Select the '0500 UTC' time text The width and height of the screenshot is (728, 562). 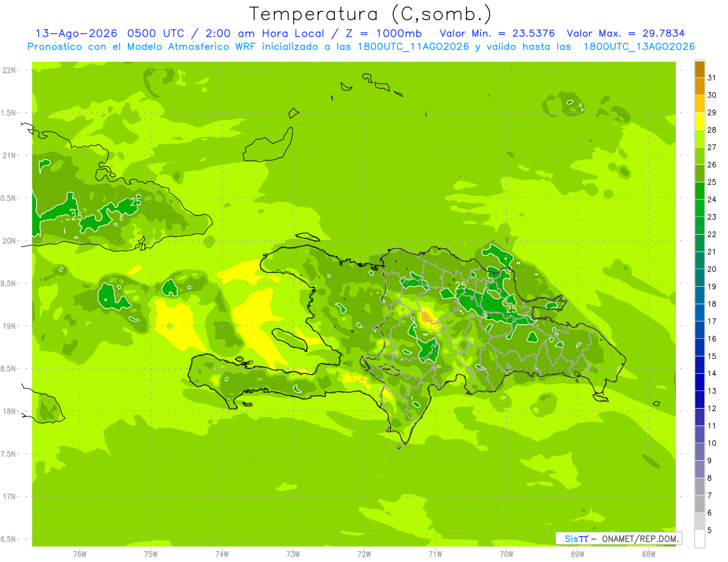pyautogui.click(x=158, y=33)
